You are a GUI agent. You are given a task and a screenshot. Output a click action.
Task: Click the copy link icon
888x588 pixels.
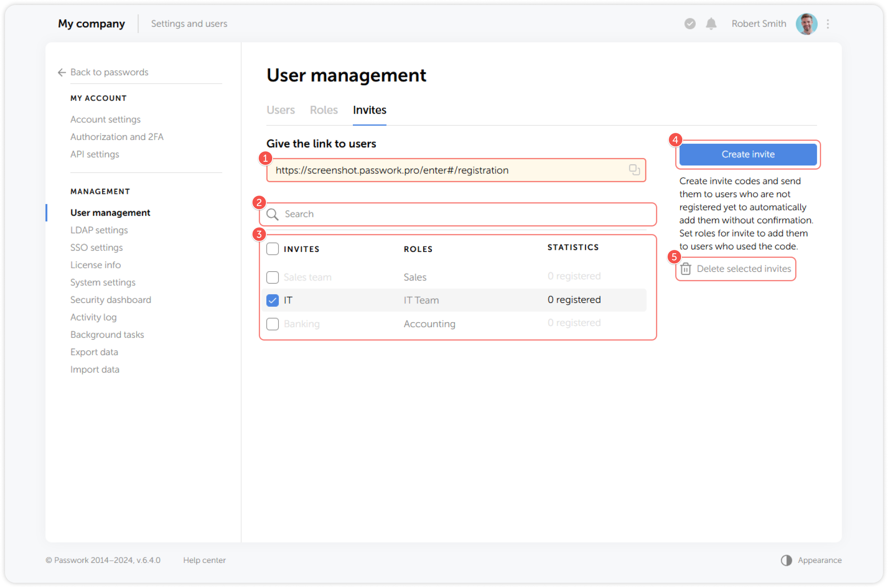(634, 170)
